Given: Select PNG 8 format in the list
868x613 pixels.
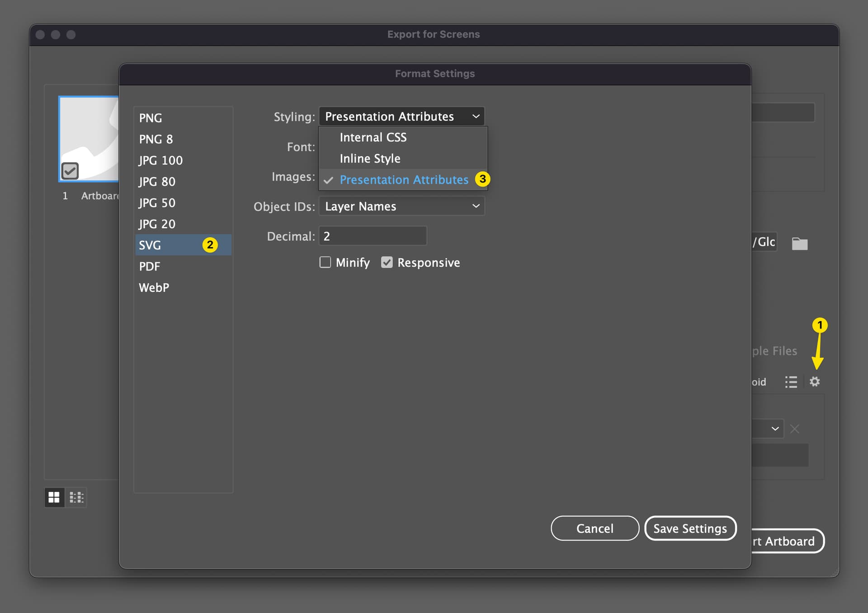Looking at the screenshot, I should click(x=183, y=139).
